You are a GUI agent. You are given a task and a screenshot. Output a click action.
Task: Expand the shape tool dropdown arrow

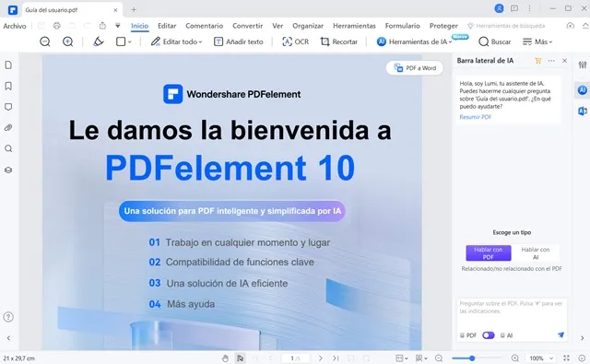[130, 41]
